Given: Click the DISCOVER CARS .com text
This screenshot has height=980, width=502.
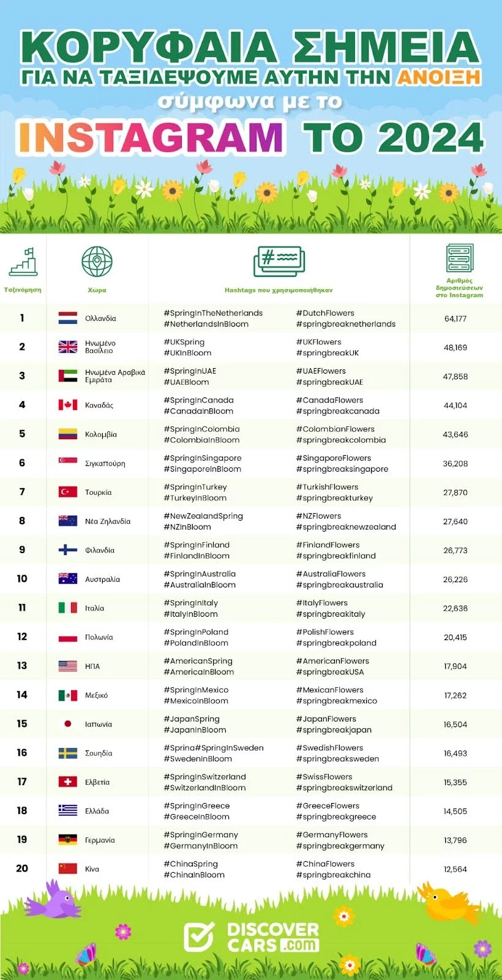Looking at the screenshot, I should coord(273,938).
